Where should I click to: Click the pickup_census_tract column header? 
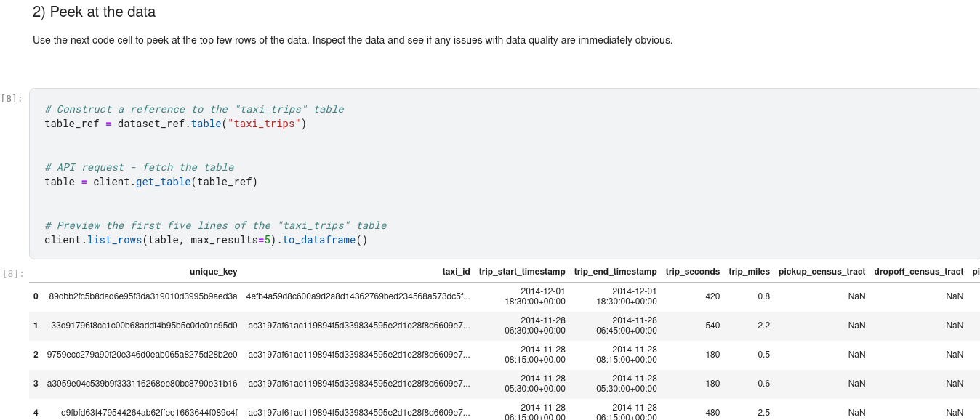coord(822,272)
